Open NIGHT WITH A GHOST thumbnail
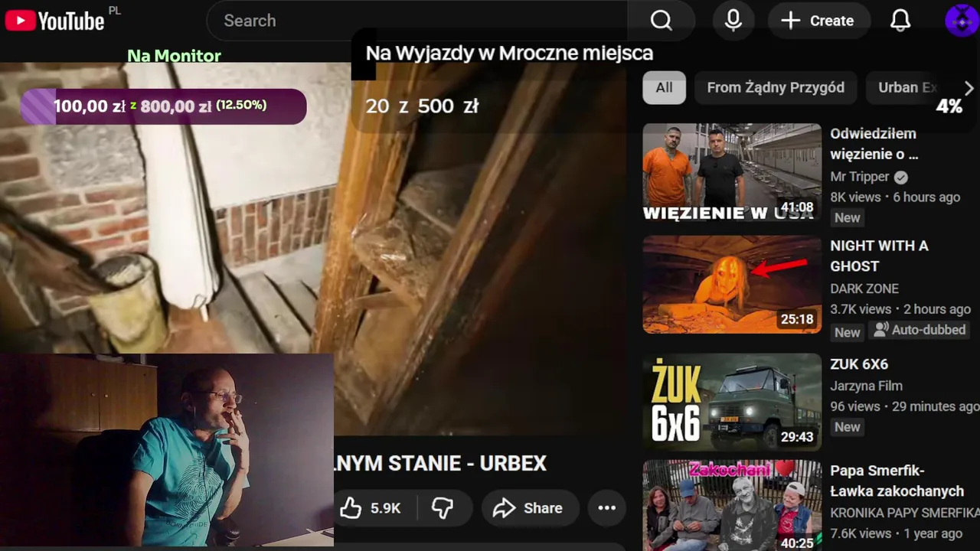 [x=732, y=285]
